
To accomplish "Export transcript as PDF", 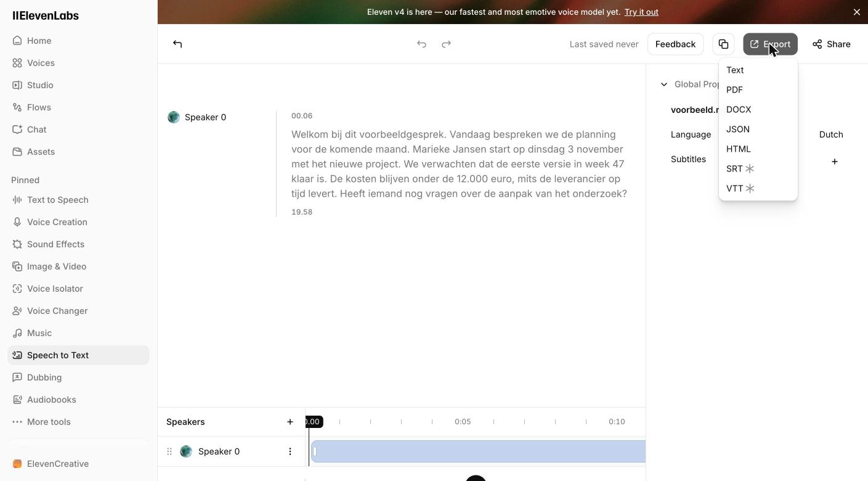I will pyautogui.click(x=758, y=90).
